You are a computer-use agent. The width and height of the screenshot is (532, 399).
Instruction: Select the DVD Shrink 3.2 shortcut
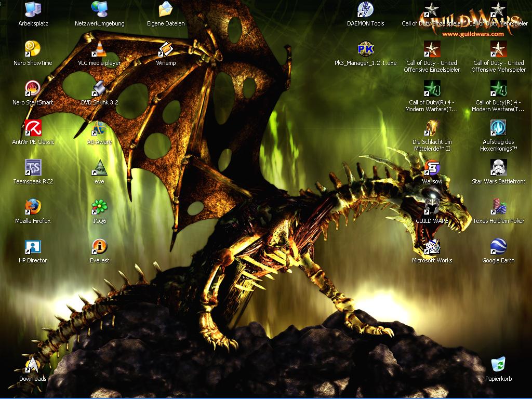(99, 88)
